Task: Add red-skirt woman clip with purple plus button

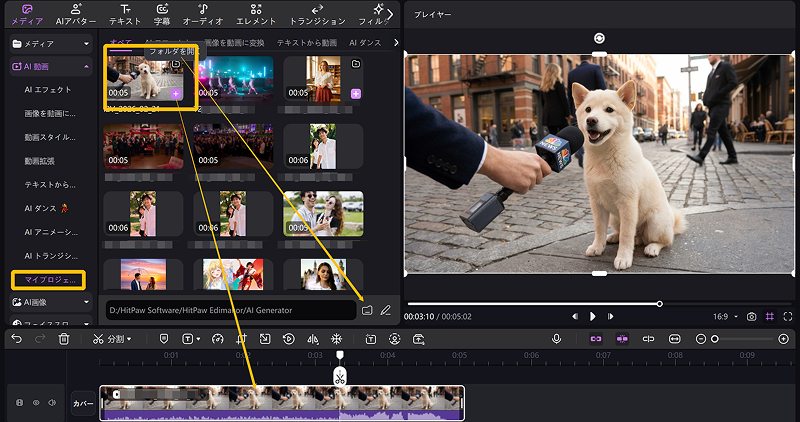Action: 356,93
